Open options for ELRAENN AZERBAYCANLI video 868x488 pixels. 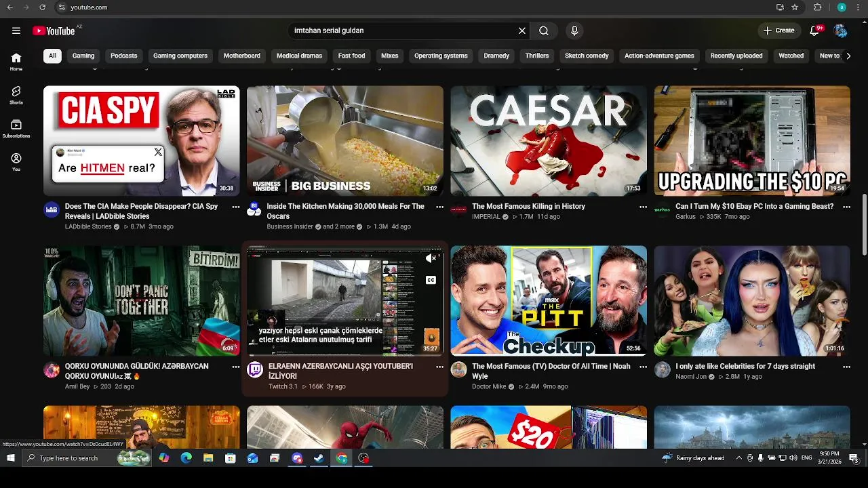(x=439, y=367)
